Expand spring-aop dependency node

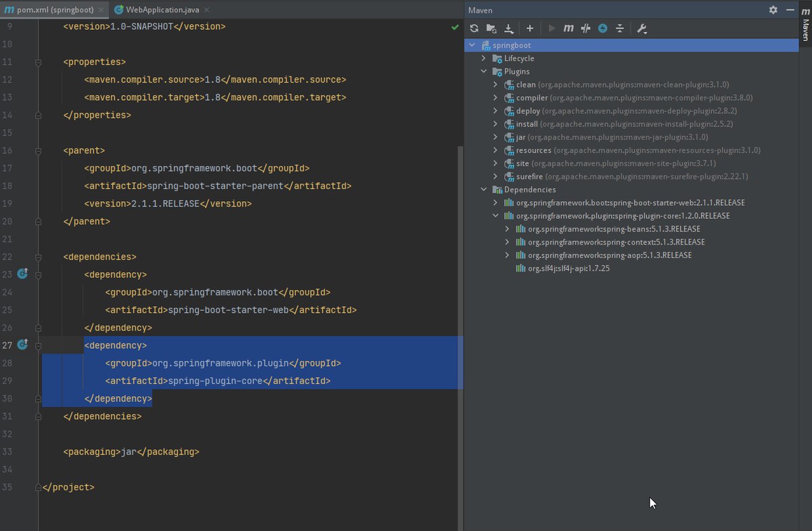point(507,255)
